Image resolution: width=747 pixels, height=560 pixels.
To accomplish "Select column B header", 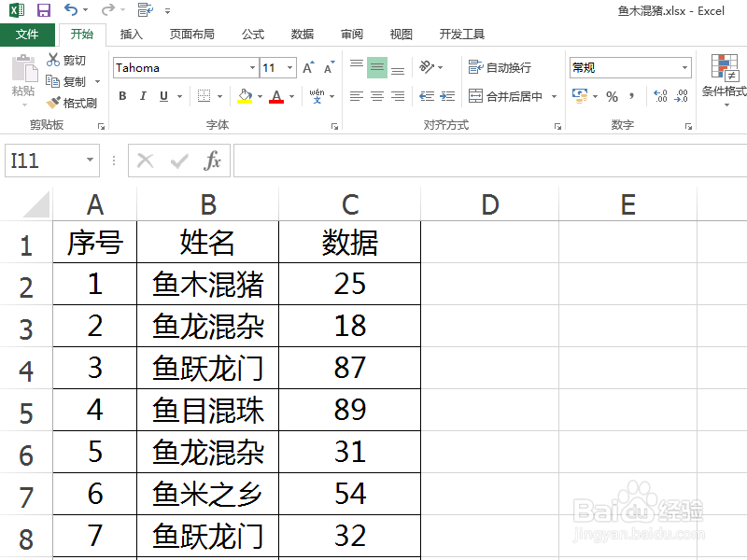I will click(207, 204).
